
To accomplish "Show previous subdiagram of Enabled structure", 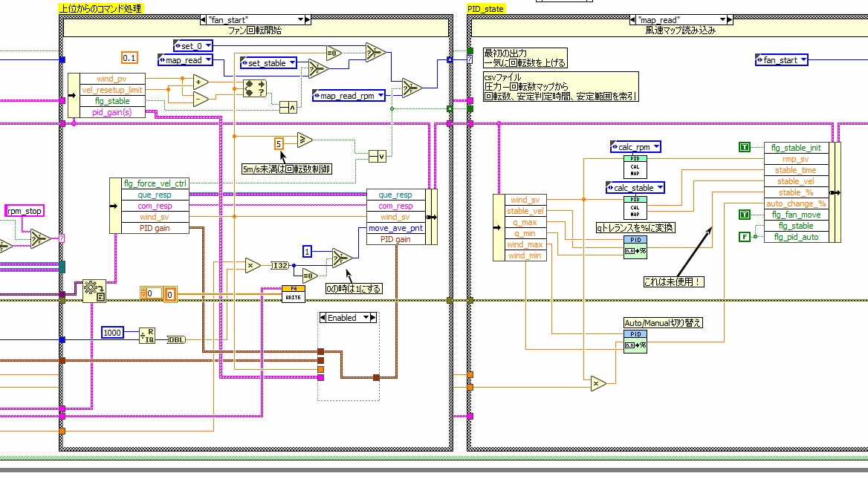I will click(323, 318).
